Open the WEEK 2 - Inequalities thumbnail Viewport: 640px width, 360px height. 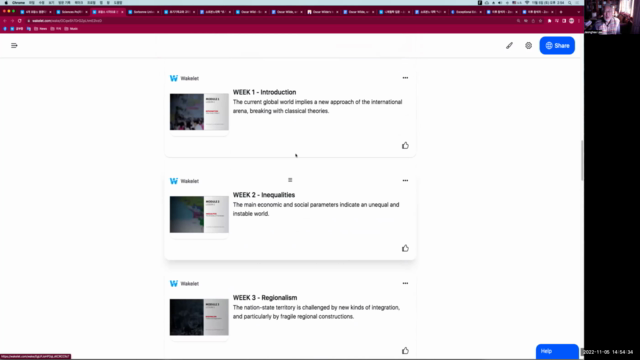pos(199,215)
